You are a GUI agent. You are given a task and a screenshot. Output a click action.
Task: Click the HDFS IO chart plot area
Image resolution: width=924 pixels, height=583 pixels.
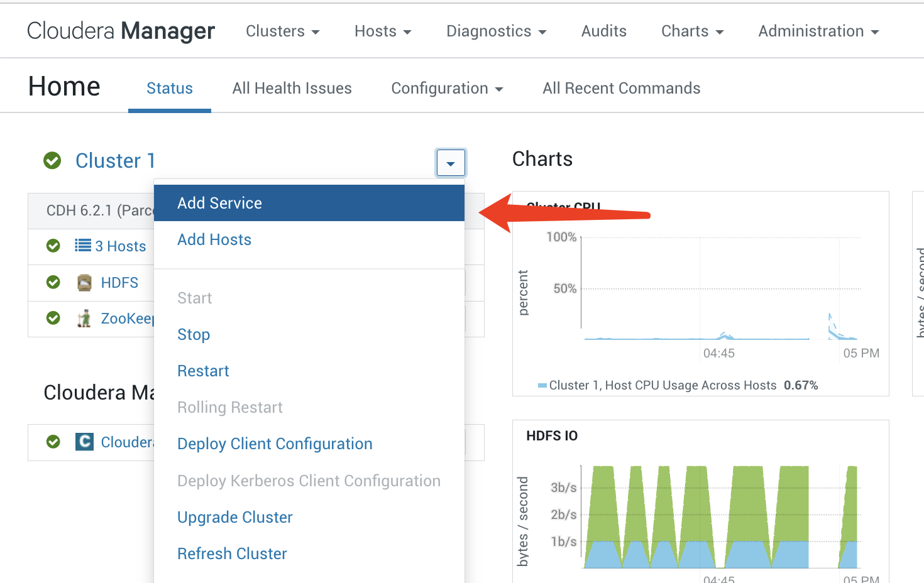721,516
